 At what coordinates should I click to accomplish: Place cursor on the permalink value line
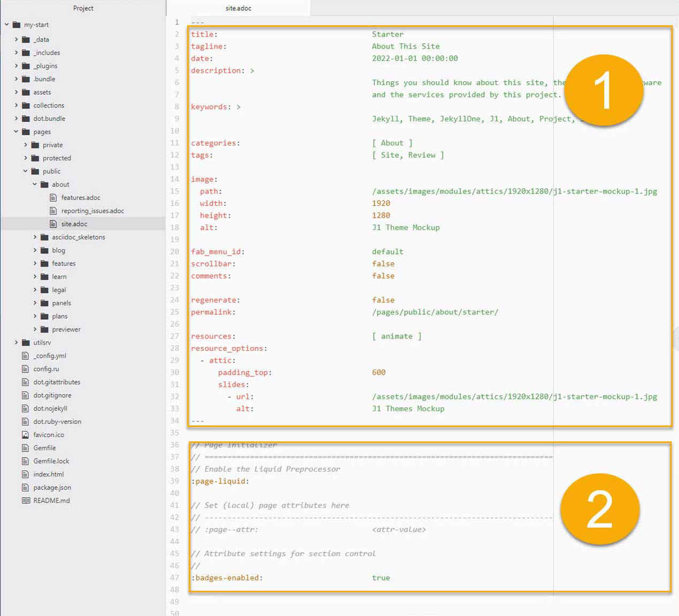tap(435, 312)
